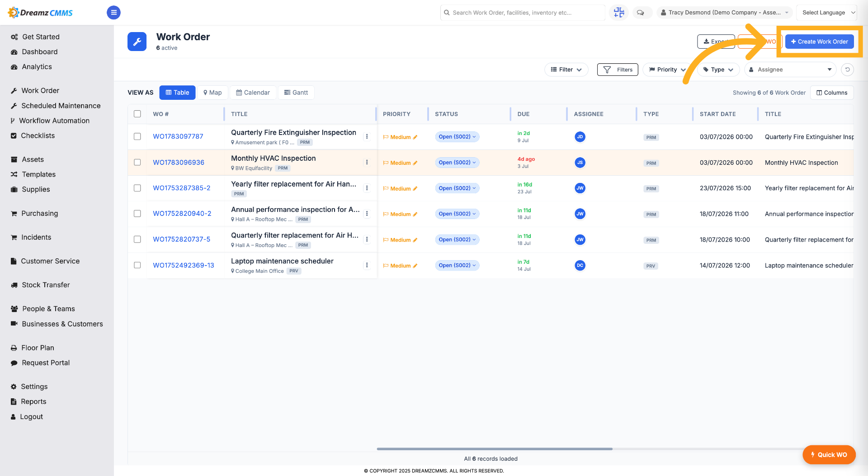Screen dimensions: 868x476
Task: Click the Filters button
Action: [x=618, y=70]
